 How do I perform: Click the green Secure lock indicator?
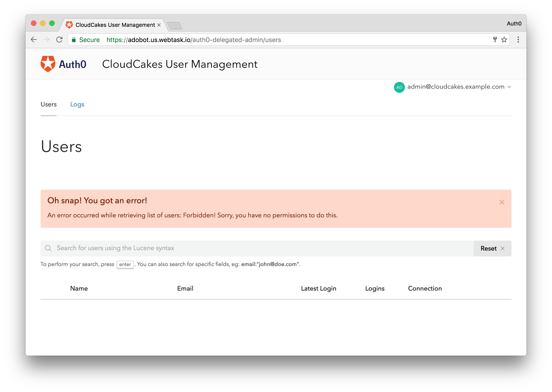[x=86, y=40]
